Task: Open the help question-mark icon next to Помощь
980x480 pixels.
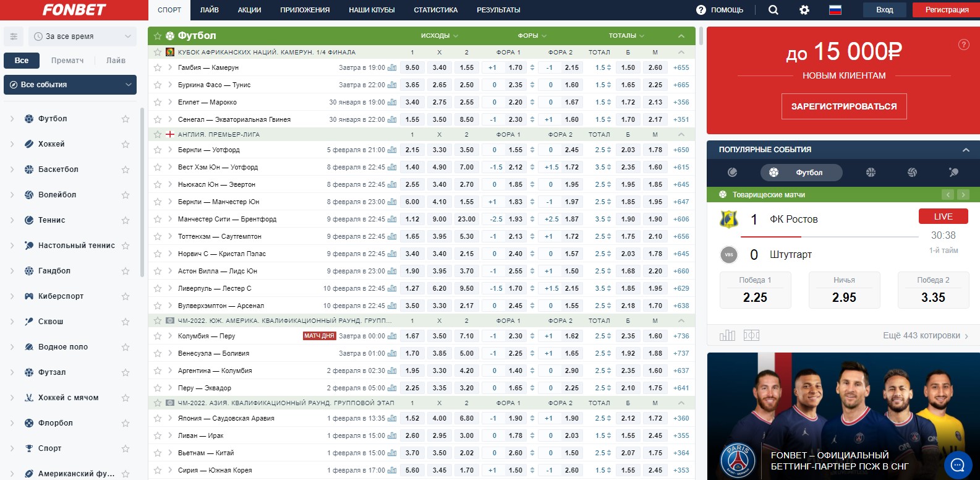Action: 701,10
